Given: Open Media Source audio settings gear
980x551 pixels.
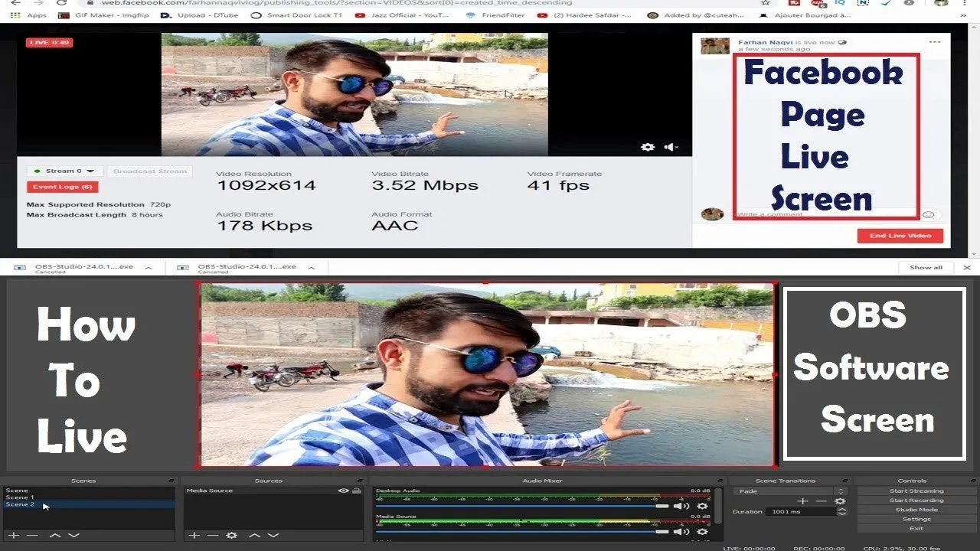Looking at the screenshot, I should [701, 531].
